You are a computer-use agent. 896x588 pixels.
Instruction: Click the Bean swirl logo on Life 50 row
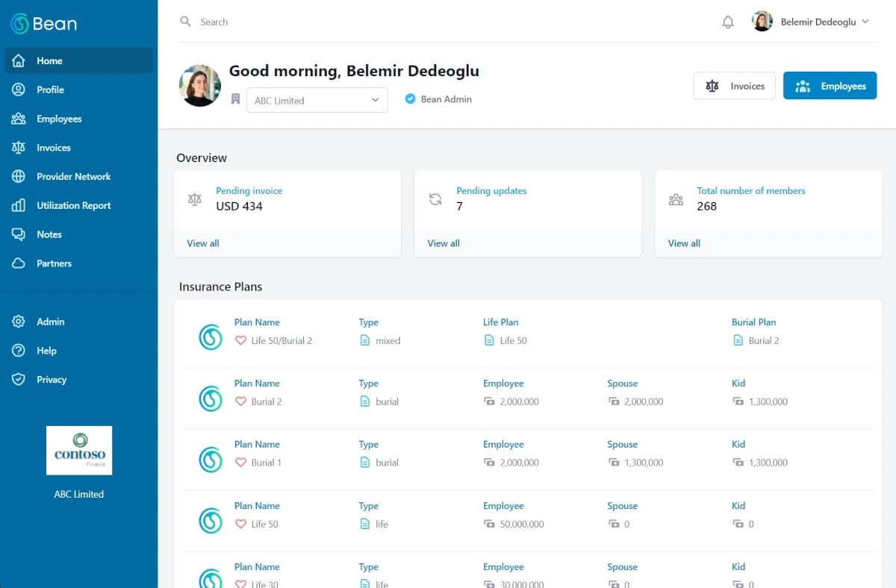[x=211, y=521]
